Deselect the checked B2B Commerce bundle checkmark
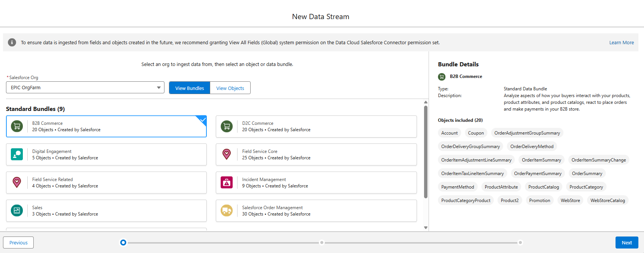This screenshot has height=253, width=644. (202, 120)
